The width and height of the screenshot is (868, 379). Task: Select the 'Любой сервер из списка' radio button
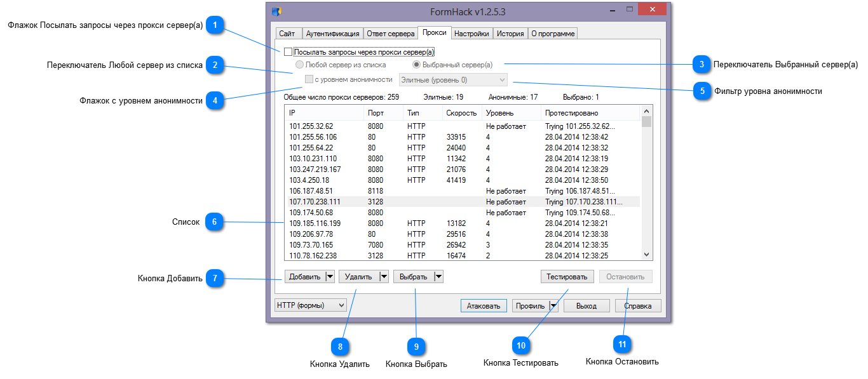coord(299,65)
